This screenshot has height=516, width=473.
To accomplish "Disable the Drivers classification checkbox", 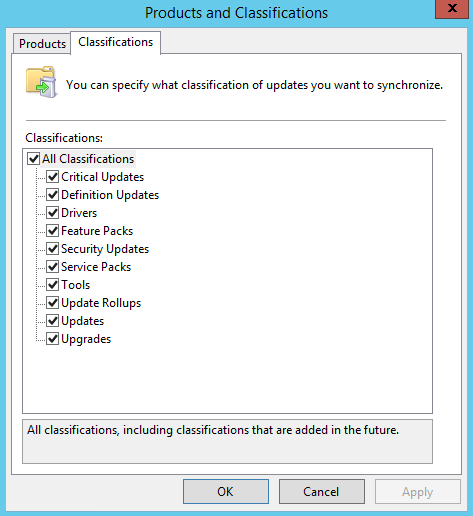I will click(52, 213).
